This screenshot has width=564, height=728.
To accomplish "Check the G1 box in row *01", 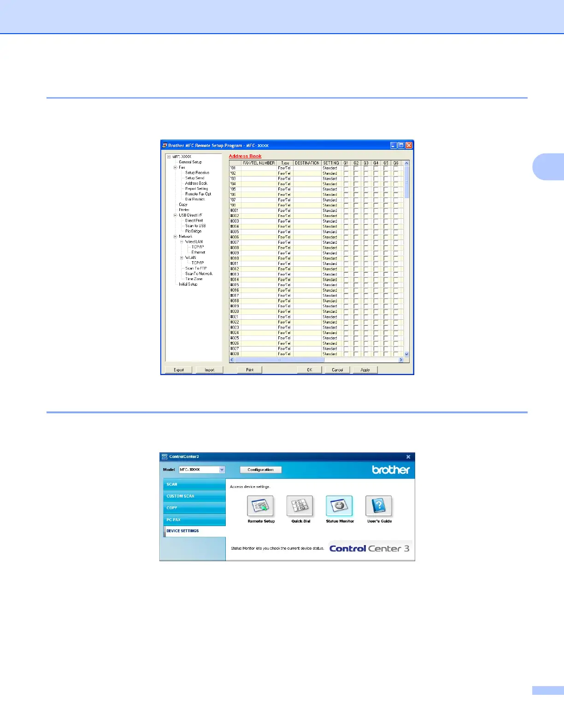I will (x=346, y=168).
